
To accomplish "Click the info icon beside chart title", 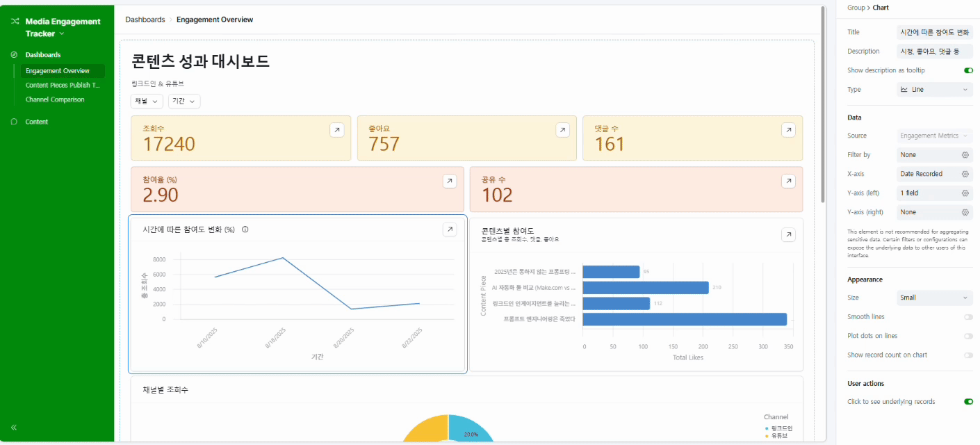I will click(x=245, y=229).
